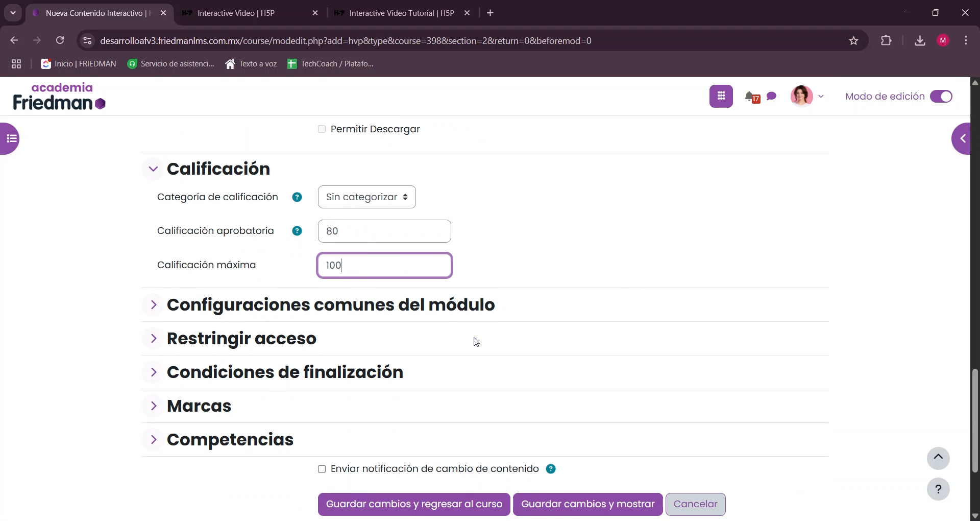The height and width of the screenshot is (521, 980).
Task: Open the floating question mark help button
Action: coord(938,489)
